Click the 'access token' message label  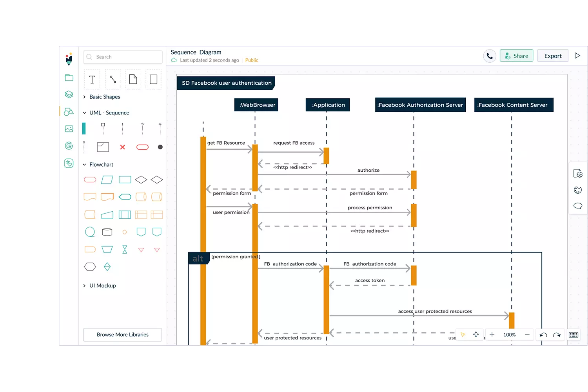pos(370,280)
